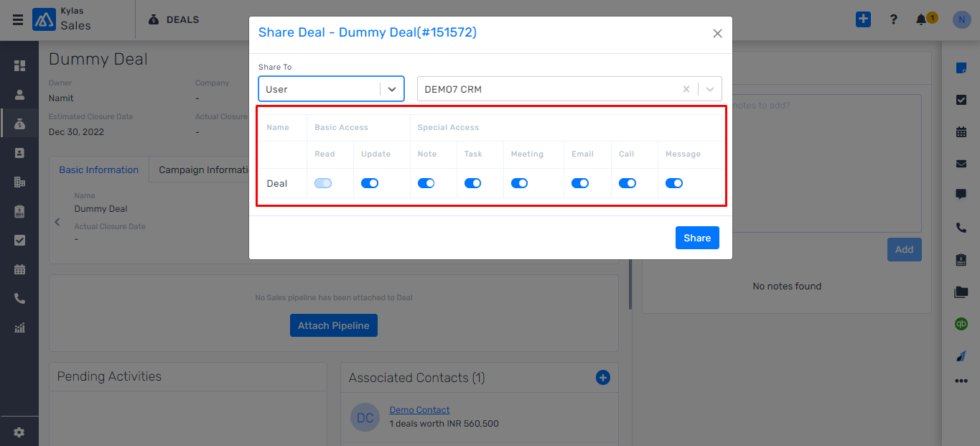Click the Share button

pos(697,238)
